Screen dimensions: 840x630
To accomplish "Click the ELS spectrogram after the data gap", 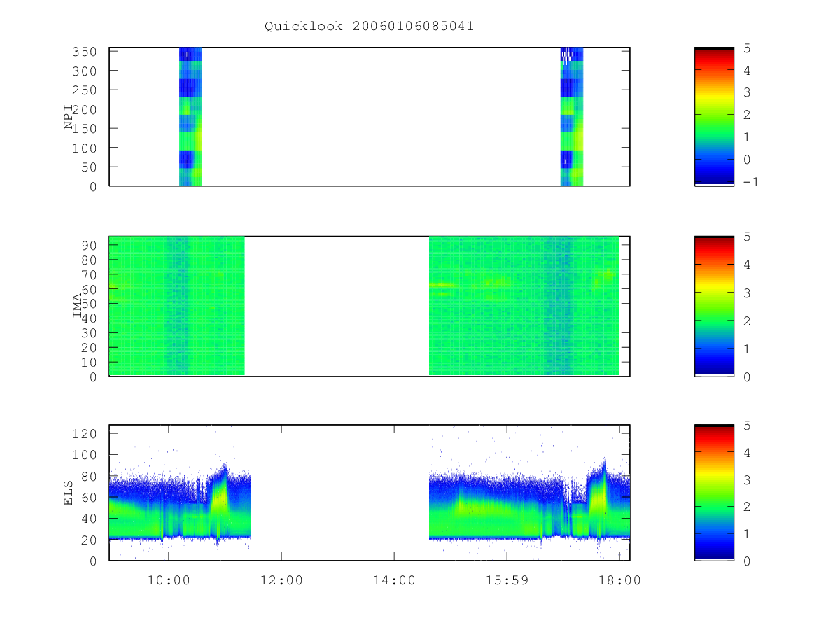I will point(529,504).
